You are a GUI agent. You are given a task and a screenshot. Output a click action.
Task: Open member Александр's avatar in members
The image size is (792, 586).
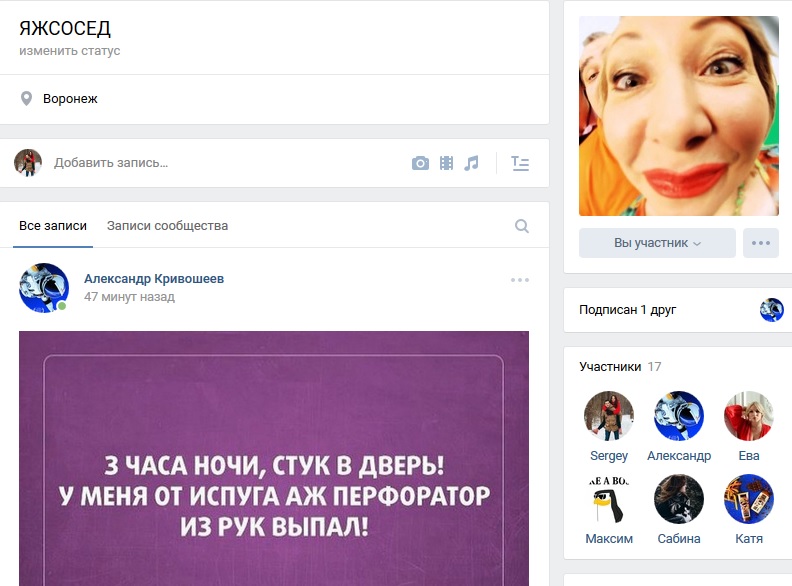[679, 416]
